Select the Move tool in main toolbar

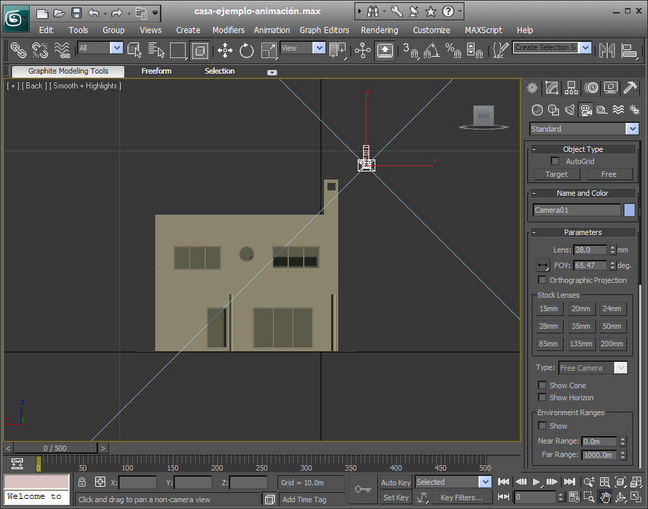coord(225,50)
